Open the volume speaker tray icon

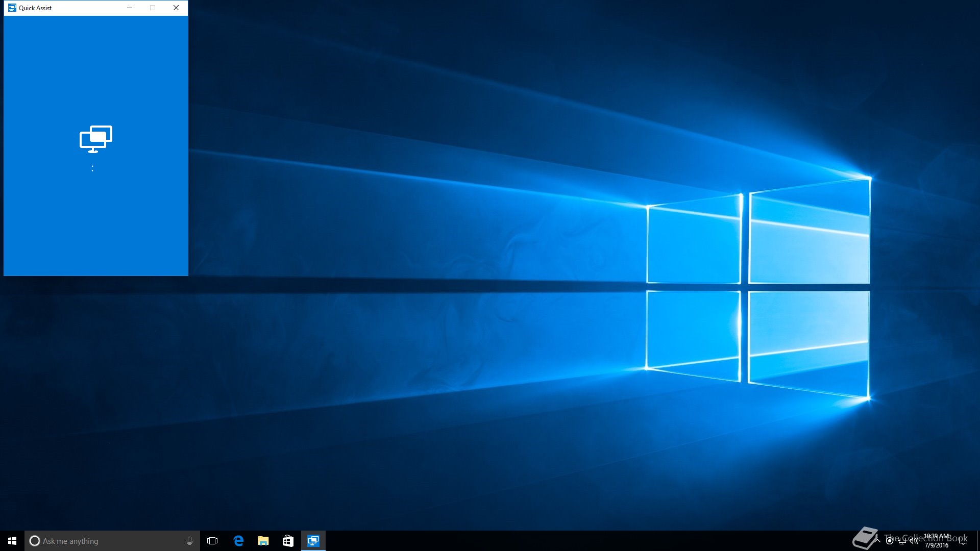tap(914, 541)
